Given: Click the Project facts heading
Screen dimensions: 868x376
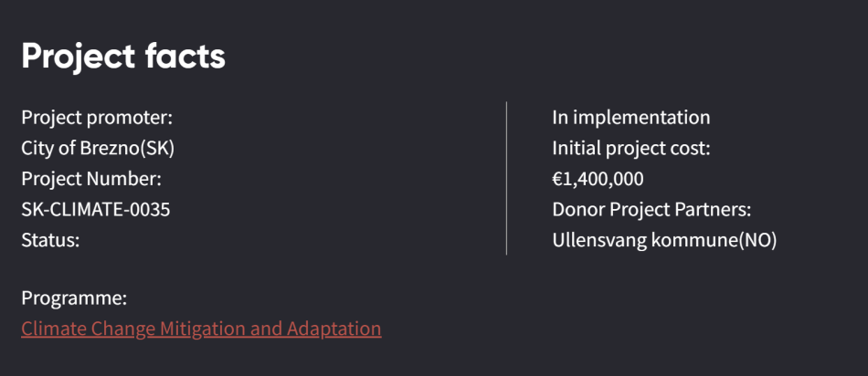Looking at the screenshot, I should [123, 57].
